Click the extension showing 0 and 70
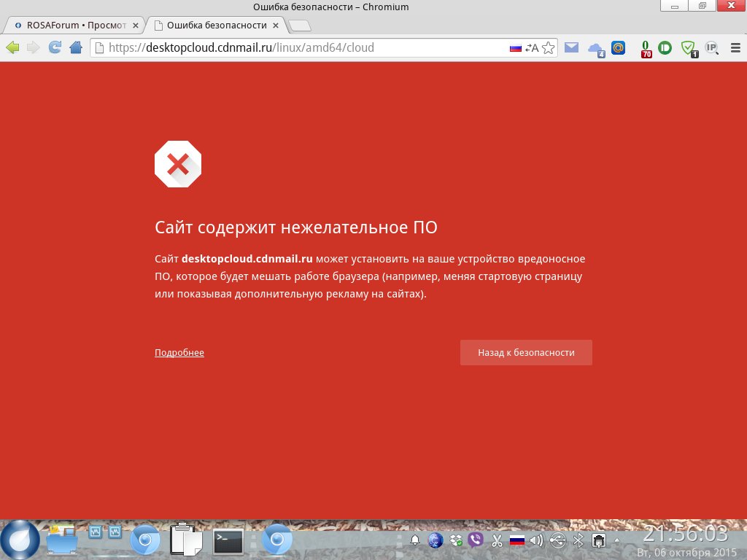747x560 pixels. (x=646, y=49)
